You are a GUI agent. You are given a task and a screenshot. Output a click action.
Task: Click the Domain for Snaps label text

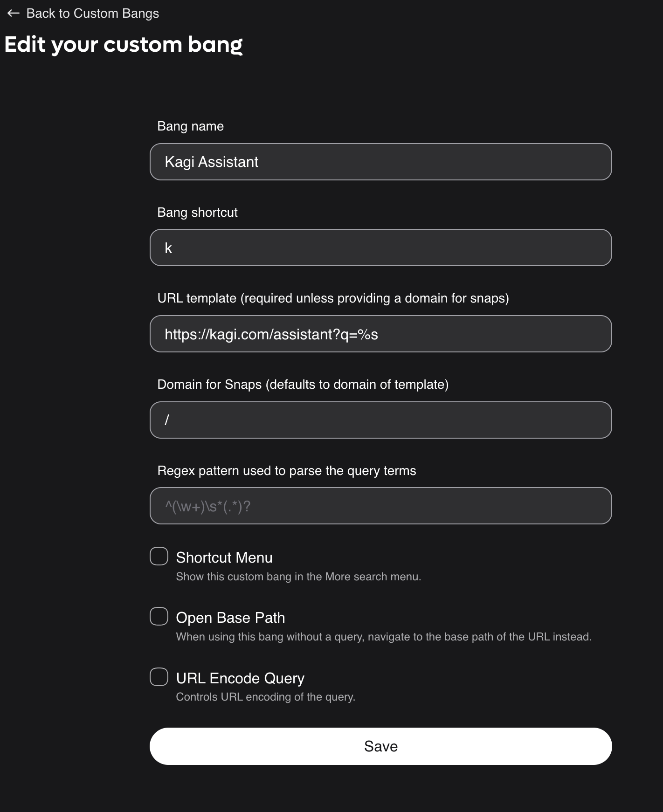[x=303, y=385]
